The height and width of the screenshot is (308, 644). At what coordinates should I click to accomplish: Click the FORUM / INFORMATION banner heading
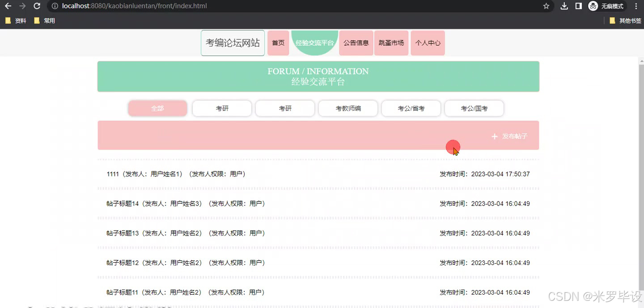tap(318, 71)
